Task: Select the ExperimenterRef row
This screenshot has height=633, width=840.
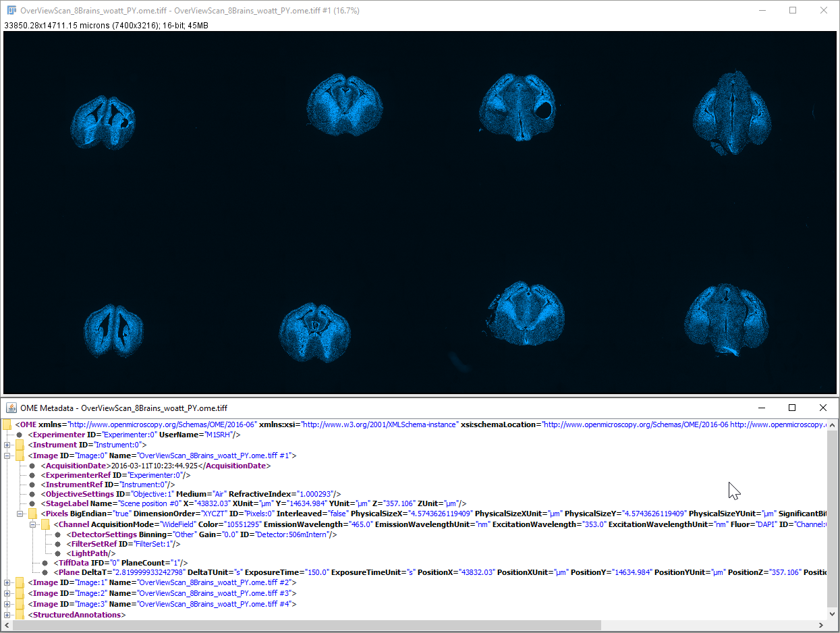Action: 115,475
